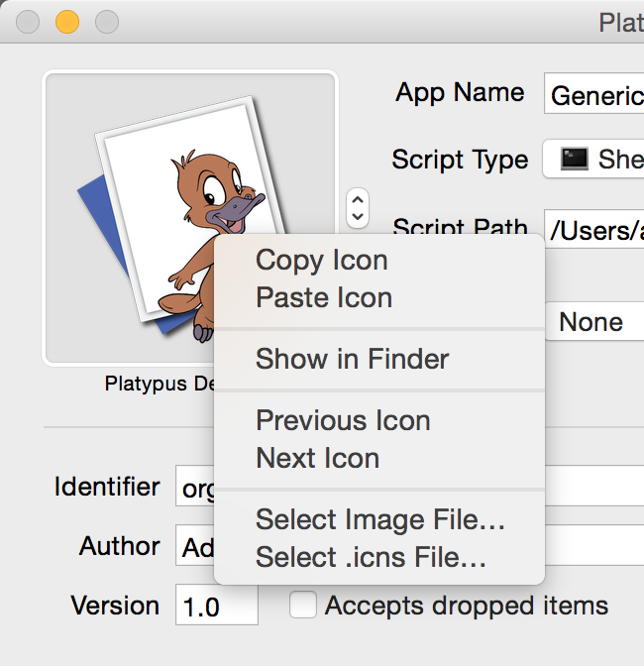Click the Version field showing 1.0
The height and width of the screenshot is (666, 644).
(x=217, y=605)
